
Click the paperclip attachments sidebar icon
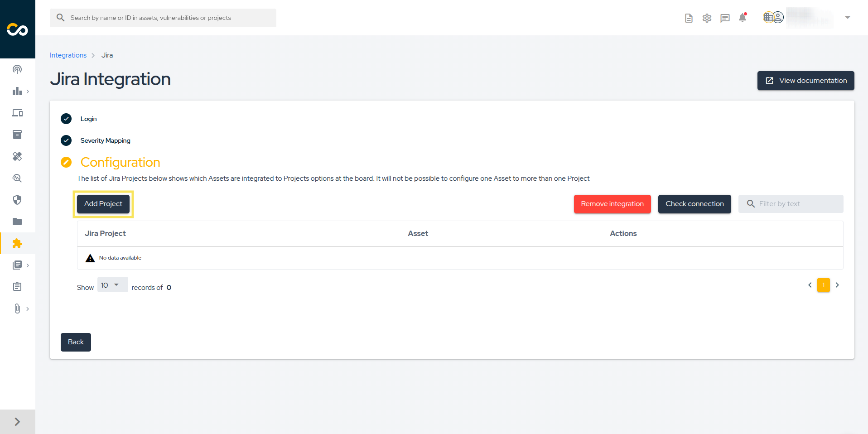(x=17, y=309)
